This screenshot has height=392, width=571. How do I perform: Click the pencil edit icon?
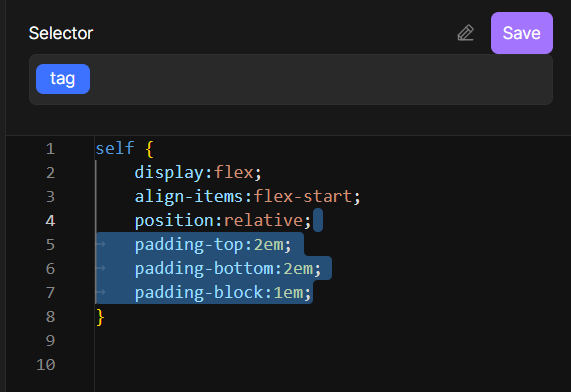click(465, 33)
